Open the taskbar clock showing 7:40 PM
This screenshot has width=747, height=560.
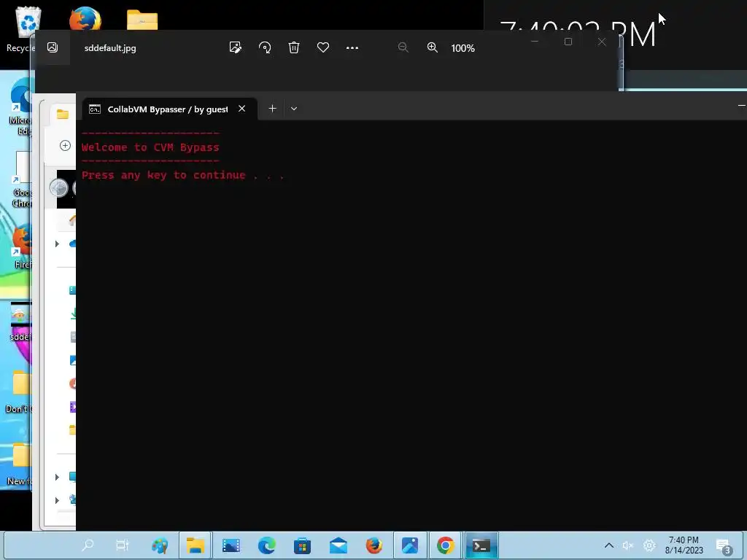pos(684,545)
